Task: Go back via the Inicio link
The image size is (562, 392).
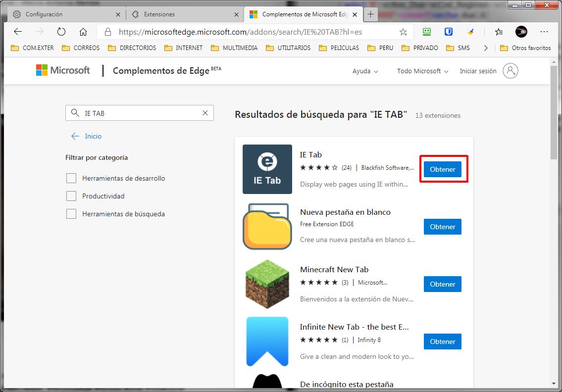Action: 86,136
